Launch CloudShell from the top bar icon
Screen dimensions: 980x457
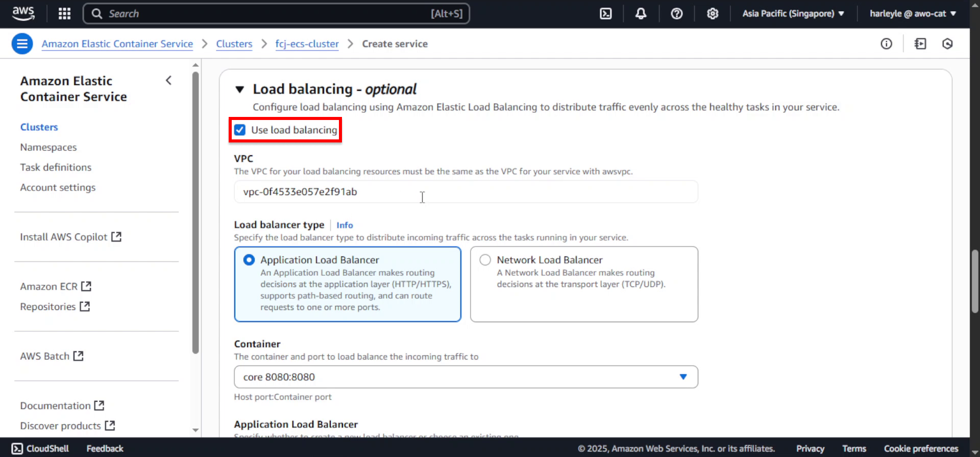coord(605,14)
